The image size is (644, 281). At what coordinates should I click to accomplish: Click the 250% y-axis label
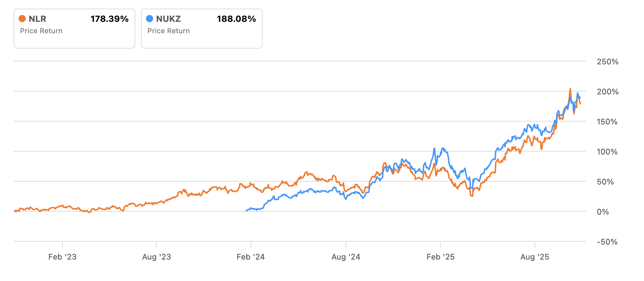608,61
